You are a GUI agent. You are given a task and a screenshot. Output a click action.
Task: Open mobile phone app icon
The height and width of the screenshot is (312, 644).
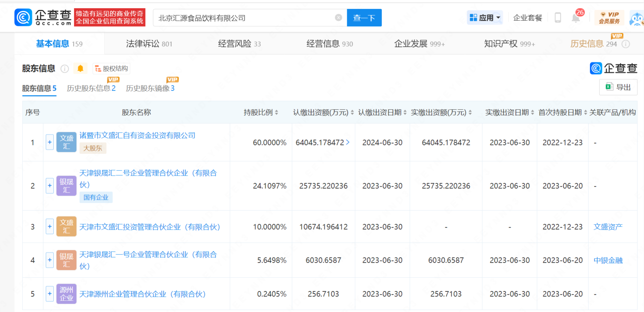(557, 18)
